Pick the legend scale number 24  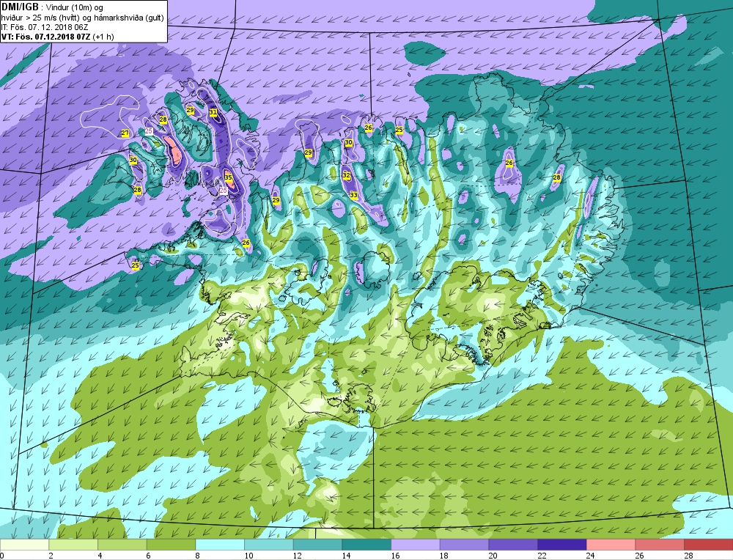pos(590,556)
